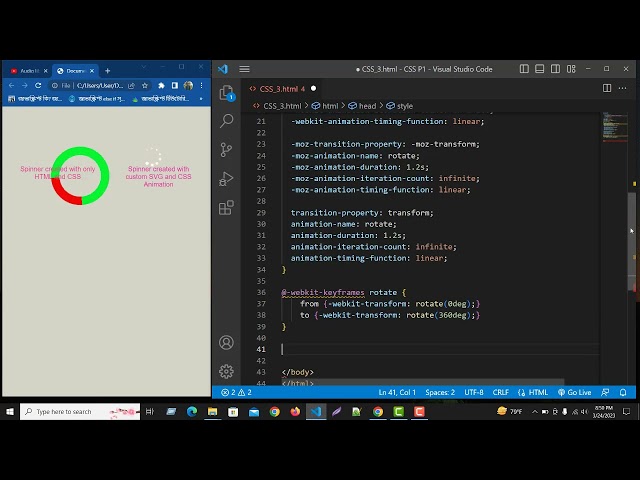Select the end of line sequence CRLF
Screen dimensions: 640x480
500,392
